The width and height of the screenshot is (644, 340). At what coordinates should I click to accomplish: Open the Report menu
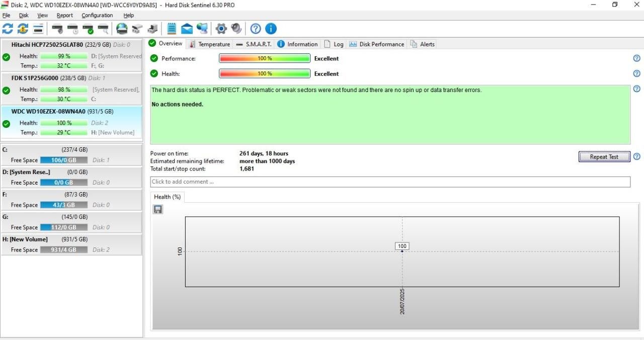[x=65, y=15]
